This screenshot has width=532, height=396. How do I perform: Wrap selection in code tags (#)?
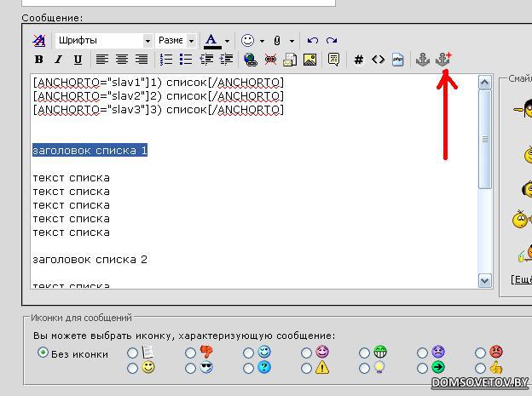(358, 60)
